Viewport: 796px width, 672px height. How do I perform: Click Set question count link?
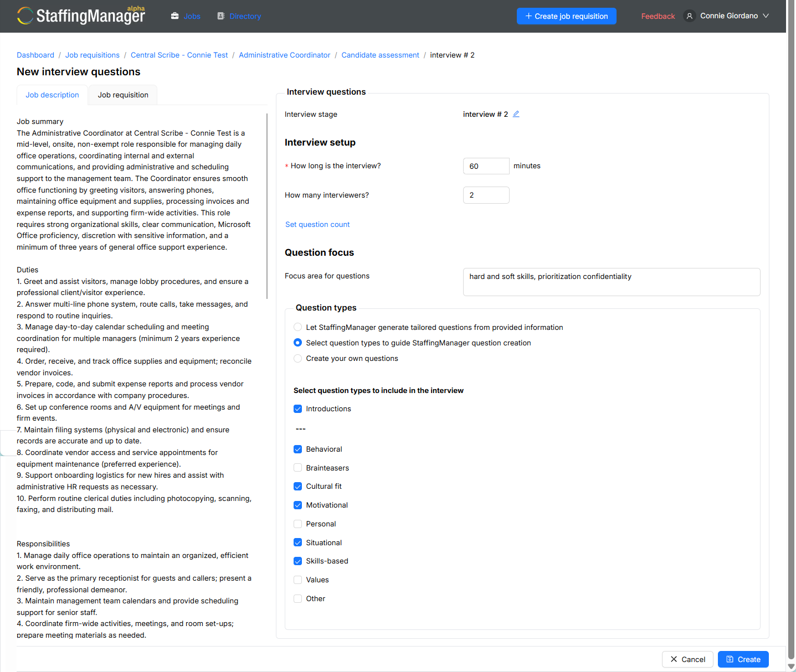[317, 224]
